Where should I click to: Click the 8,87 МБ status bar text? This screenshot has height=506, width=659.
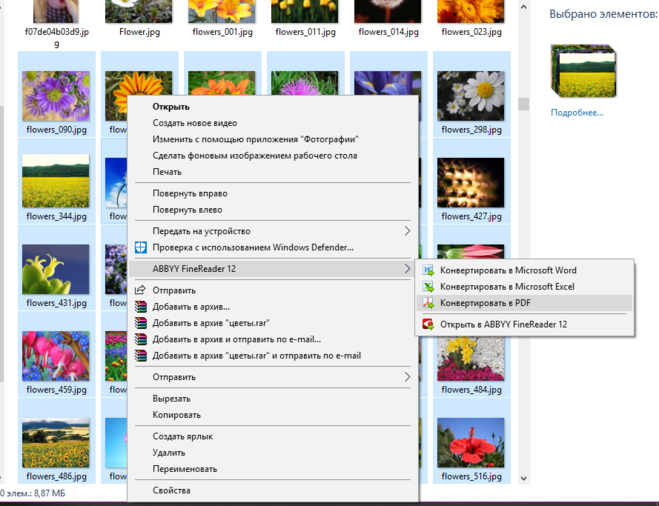point(50,493)
